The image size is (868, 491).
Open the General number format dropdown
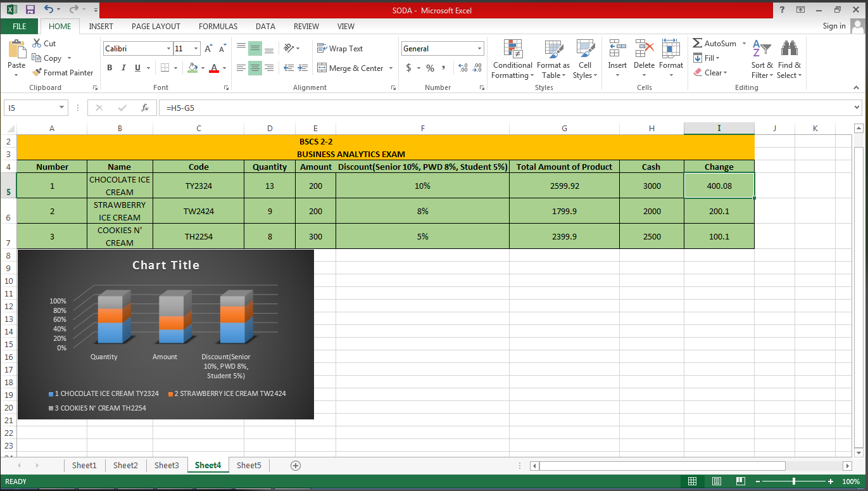(x=479, y=48)
